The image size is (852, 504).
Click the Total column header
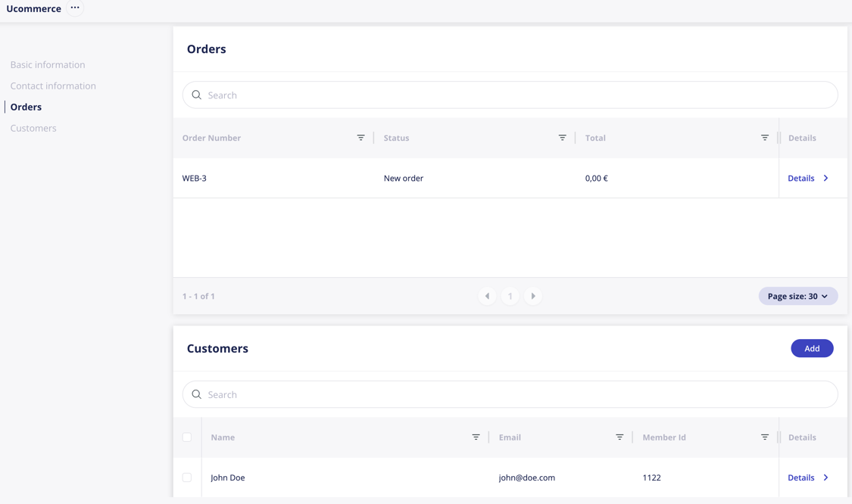(x=595, y=138)
